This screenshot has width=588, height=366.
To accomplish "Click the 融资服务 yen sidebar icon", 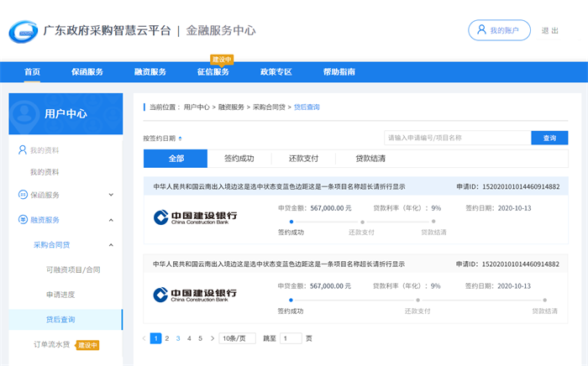I will pyautogui.click(x=23, y=220).
